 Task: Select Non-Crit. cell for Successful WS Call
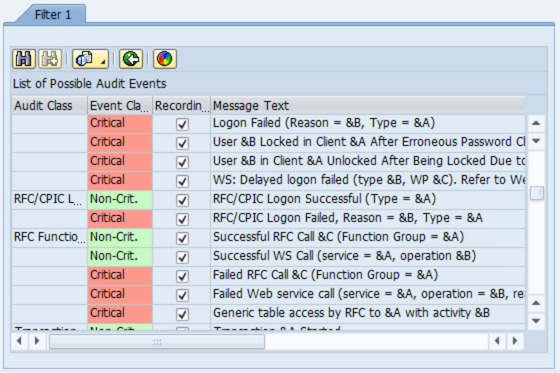pyautogui.click(x=120, y=256)
